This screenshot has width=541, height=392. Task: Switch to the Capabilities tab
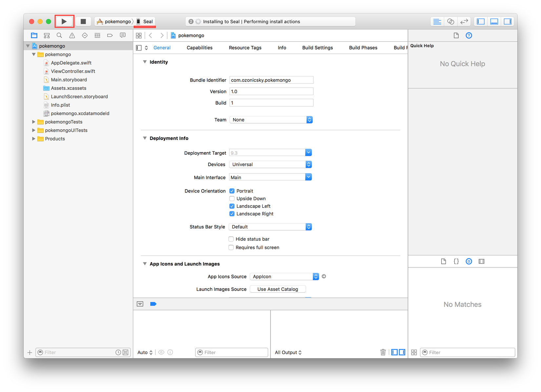[200, 48]
